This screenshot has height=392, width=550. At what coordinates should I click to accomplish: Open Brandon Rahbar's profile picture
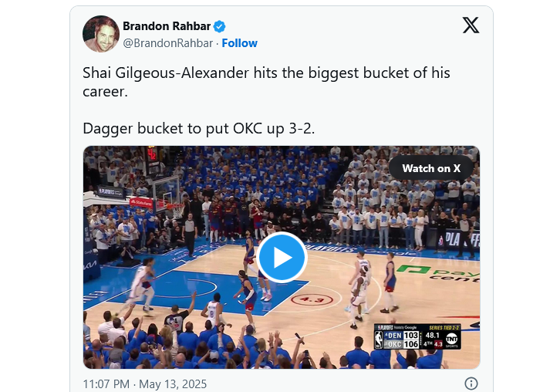[101, 34]
